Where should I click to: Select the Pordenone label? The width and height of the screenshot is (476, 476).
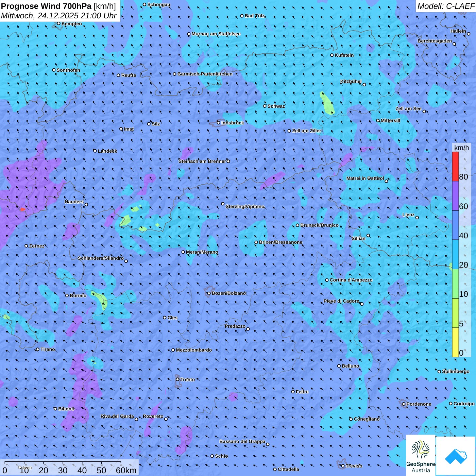click(419, 404)
